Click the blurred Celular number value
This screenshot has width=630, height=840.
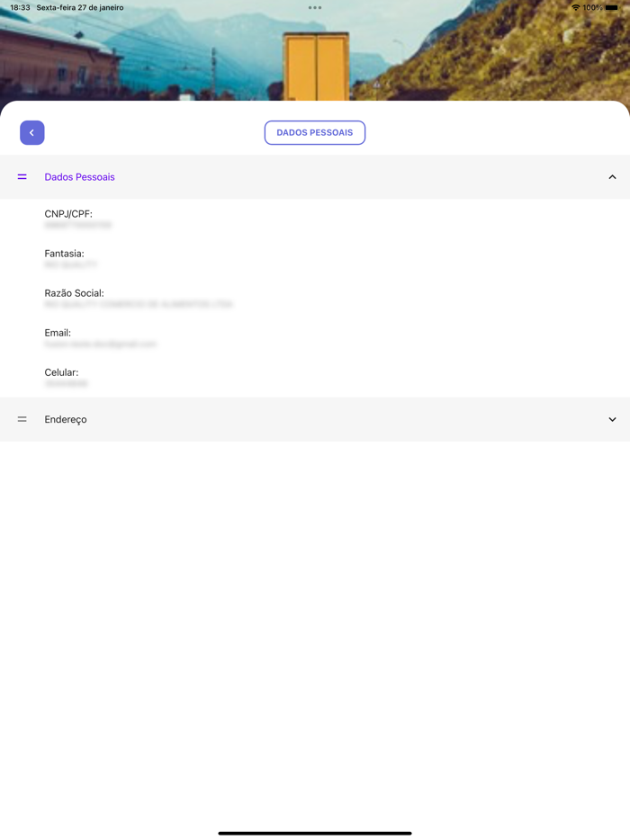point(66,383)
